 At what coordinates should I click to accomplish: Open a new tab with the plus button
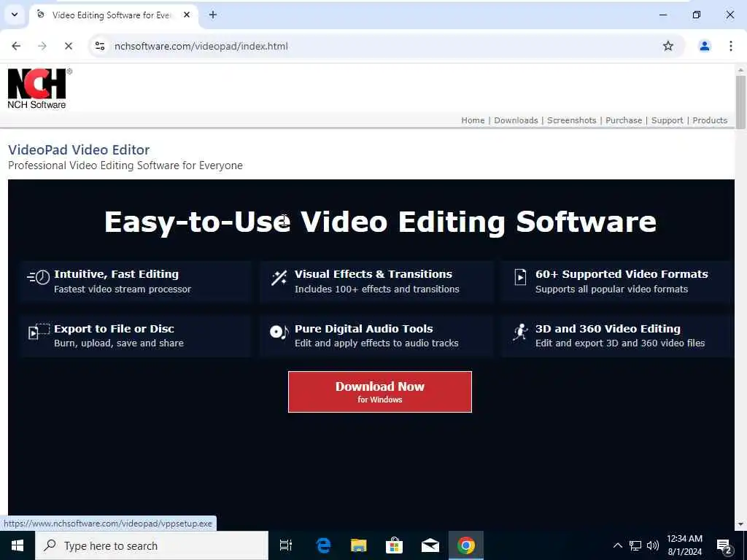pyautogui.click(x=213, y=15)
